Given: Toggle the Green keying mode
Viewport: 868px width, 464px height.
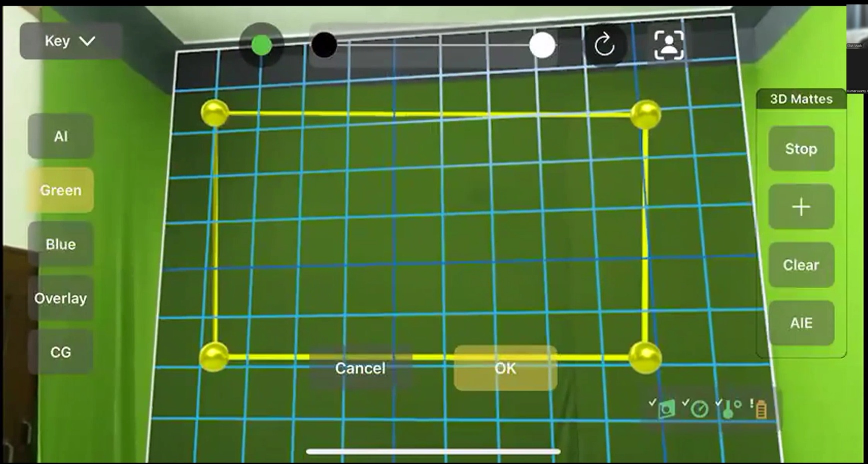Looking at the screenshot, I should pos(60,190).
